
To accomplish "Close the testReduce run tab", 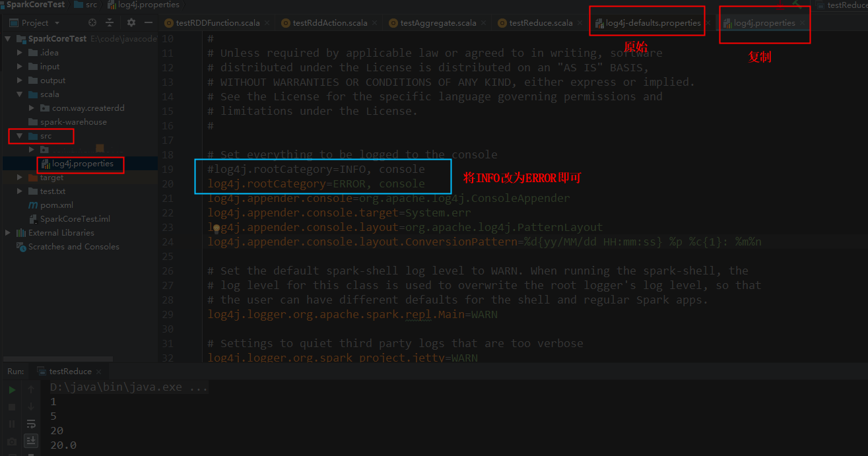I will 99,372.
